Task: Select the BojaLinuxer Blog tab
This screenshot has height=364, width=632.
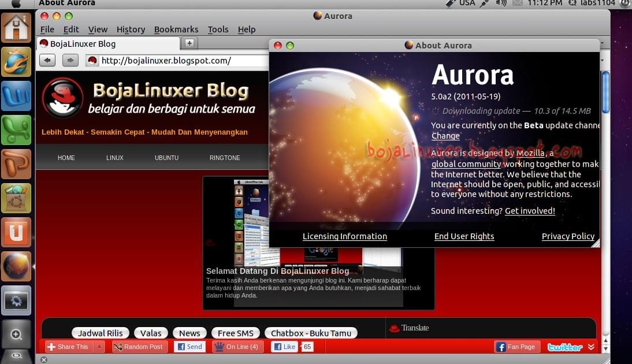Action: point(108,43)
